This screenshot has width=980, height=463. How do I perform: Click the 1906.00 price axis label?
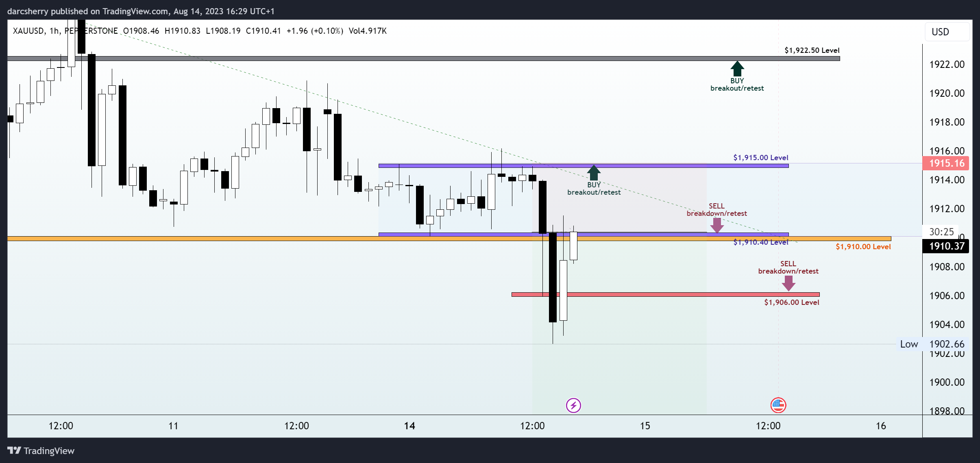click(x=947, y=296)
